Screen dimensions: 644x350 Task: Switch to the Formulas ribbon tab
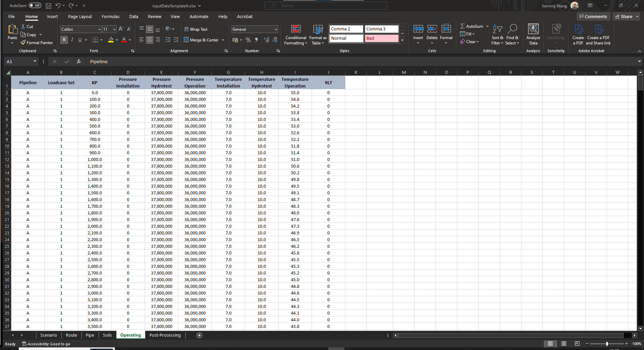[x=110, y=16]
